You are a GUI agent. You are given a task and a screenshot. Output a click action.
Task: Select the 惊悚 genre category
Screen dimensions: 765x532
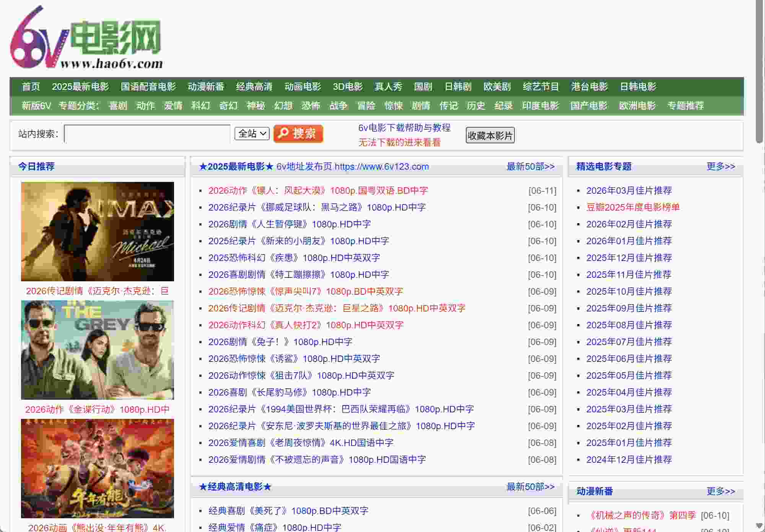coord(394,105)
